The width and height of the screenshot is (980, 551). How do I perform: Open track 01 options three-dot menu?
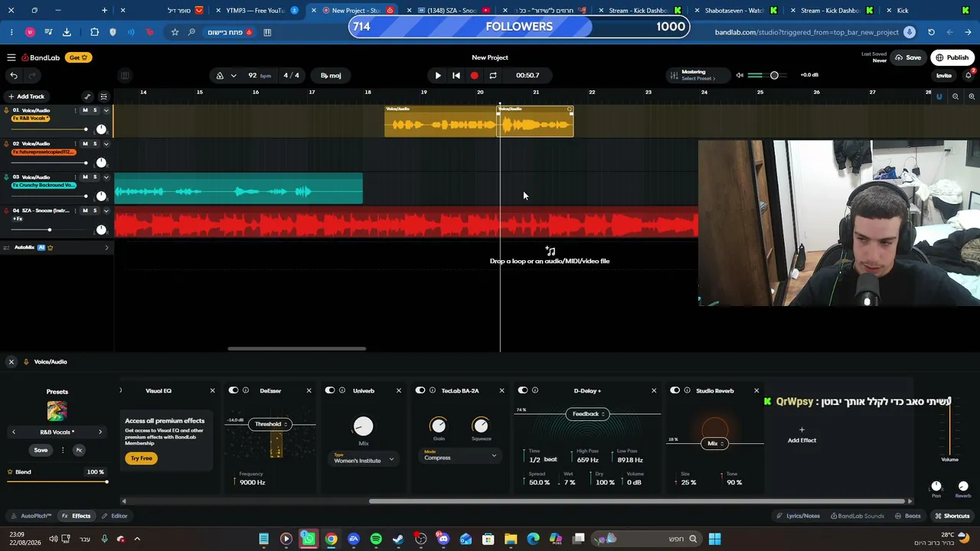pos(75,110)
